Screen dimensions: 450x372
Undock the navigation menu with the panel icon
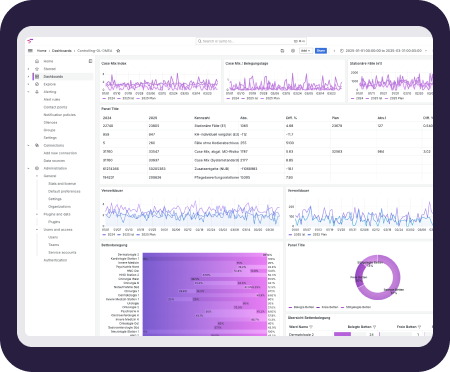click(90, 61)
